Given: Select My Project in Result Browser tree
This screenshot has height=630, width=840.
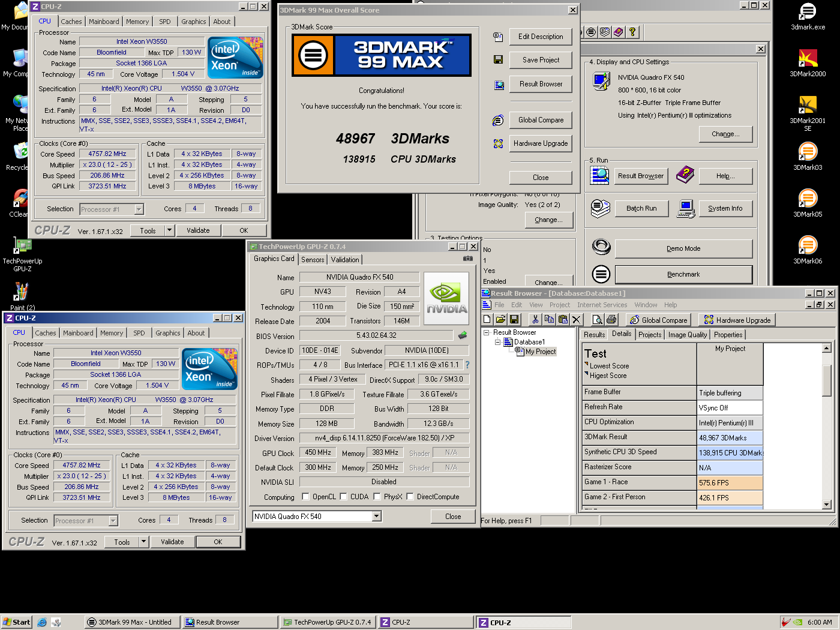Looking at the screenshot, I should (541, 352).
